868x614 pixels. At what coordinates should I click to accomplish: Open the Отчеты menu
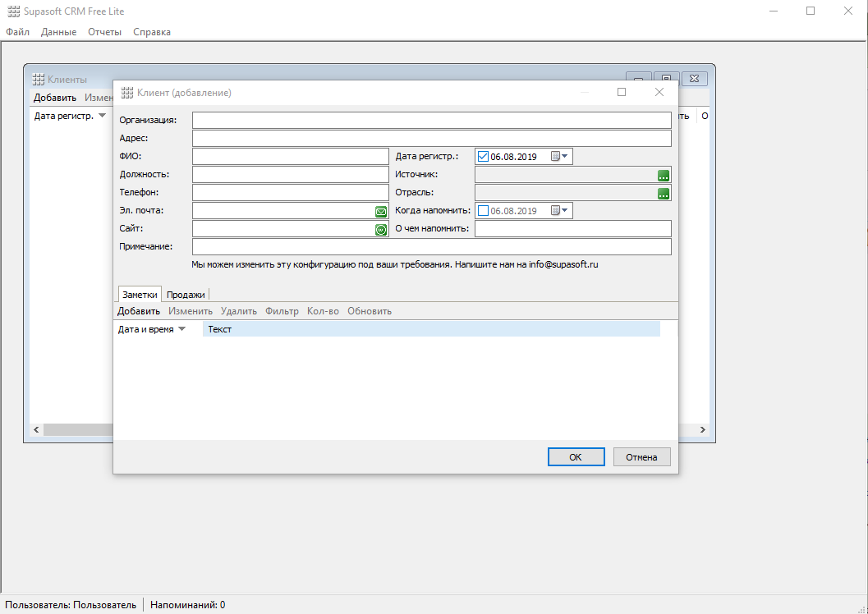click(104, 32)
